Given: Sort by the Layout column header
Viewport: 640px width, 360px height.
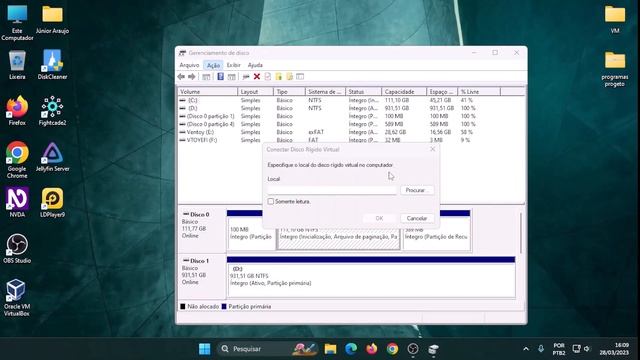Looking at the screenshot, I should pos(255,92).
